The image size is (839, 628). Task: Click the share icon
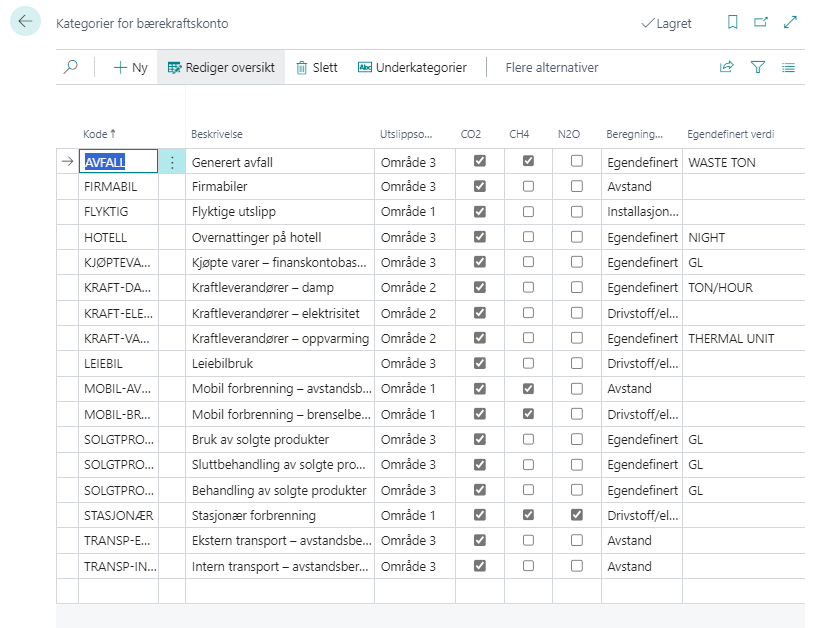[x=727, y=68]
